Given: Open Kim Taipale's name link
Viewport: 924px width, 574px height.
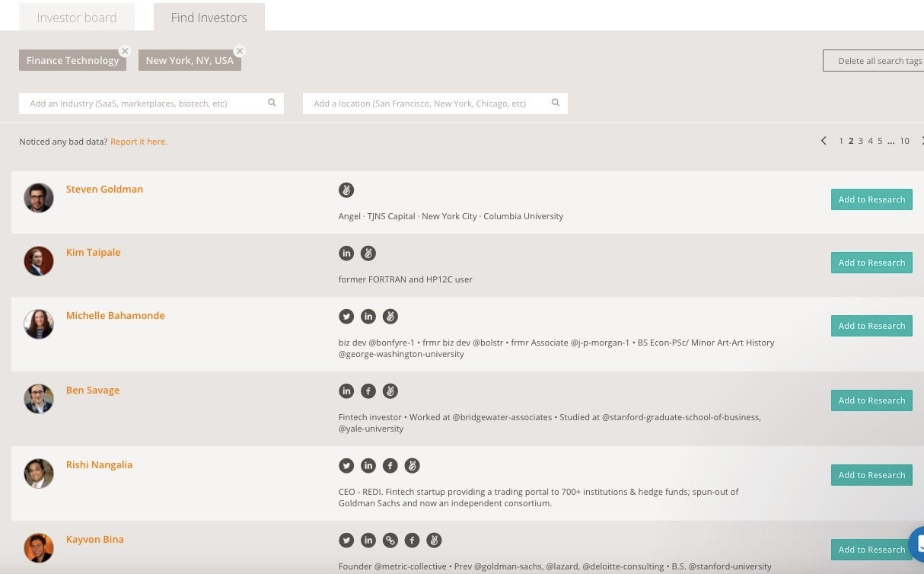Looking at the screenshot, I should point(93,252).
